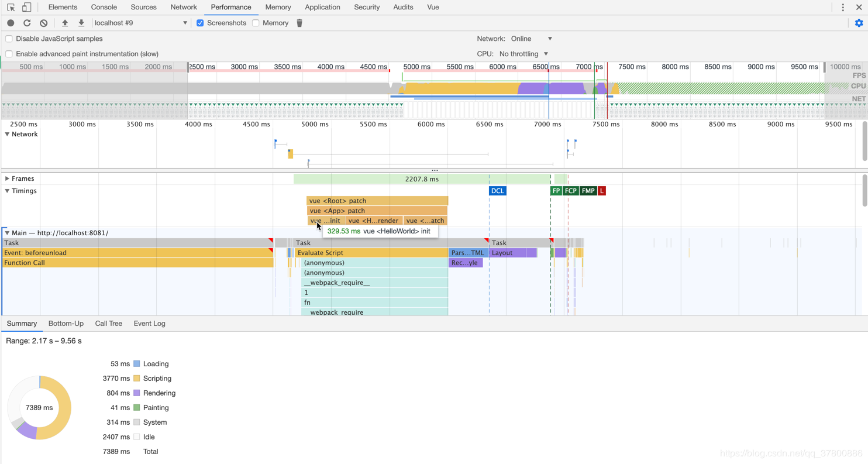868x464 pixels.
Task: Delete recording with the trash icon
Action: [299, 23]
